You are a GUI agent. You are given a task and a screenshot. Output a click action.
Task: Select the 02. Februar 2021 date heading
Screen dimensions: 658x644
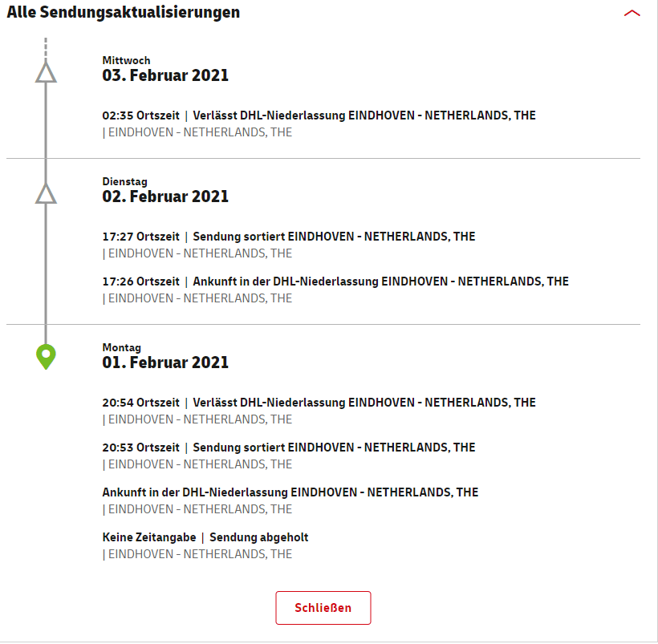165,196
